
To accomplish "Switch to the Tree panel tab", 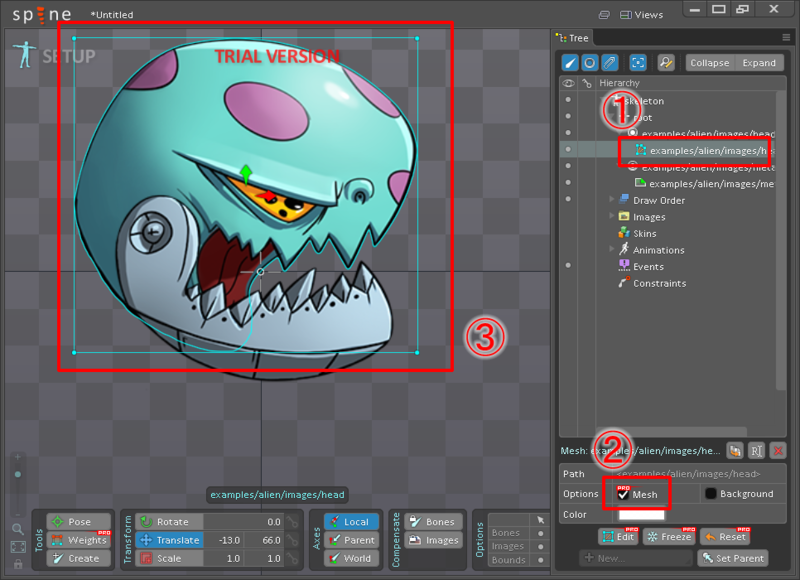I will click(x=573, y=38).
